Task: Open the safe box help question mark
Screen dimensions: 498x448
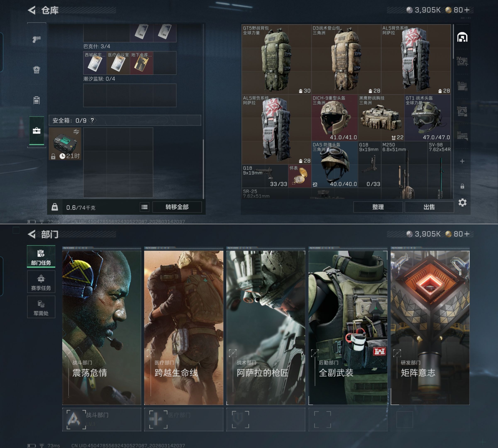Action: coord(92,120)
